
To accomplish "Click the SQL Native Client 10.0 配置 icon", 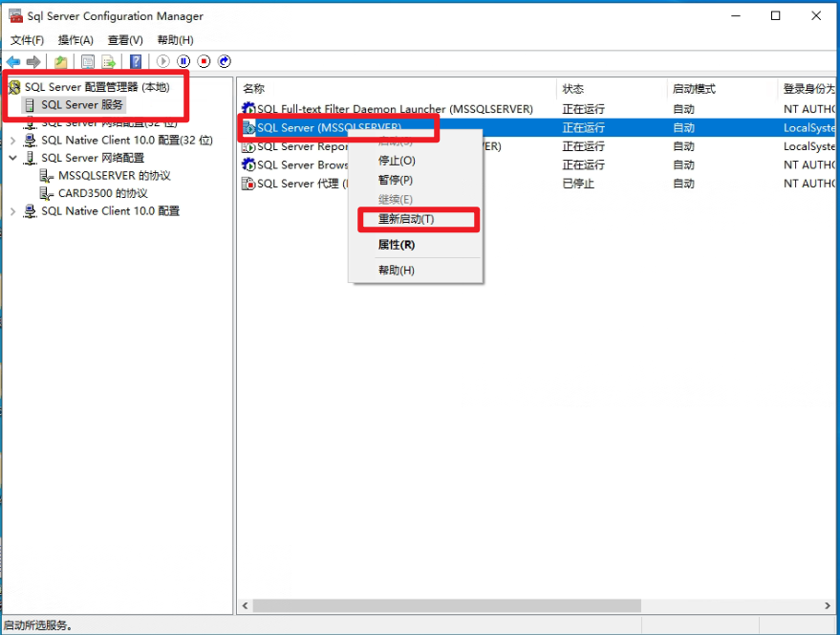I will (30, 211).
